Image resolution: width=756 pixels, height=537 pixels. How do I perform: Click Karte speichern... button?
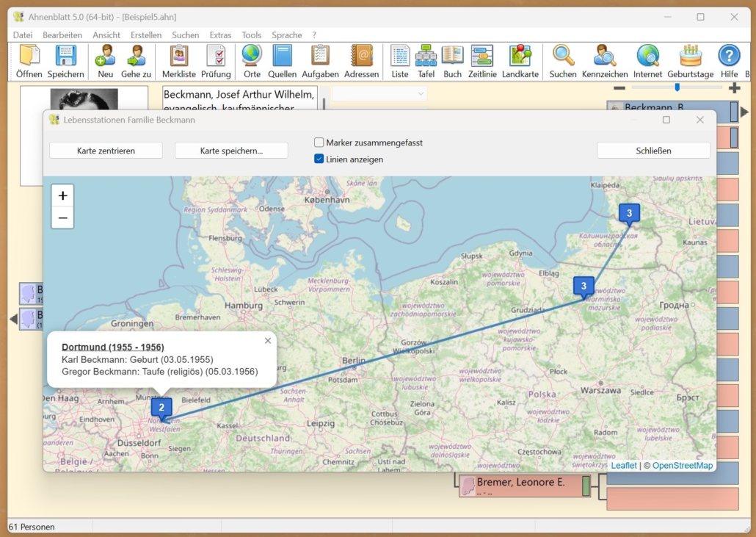coord(231,151)
